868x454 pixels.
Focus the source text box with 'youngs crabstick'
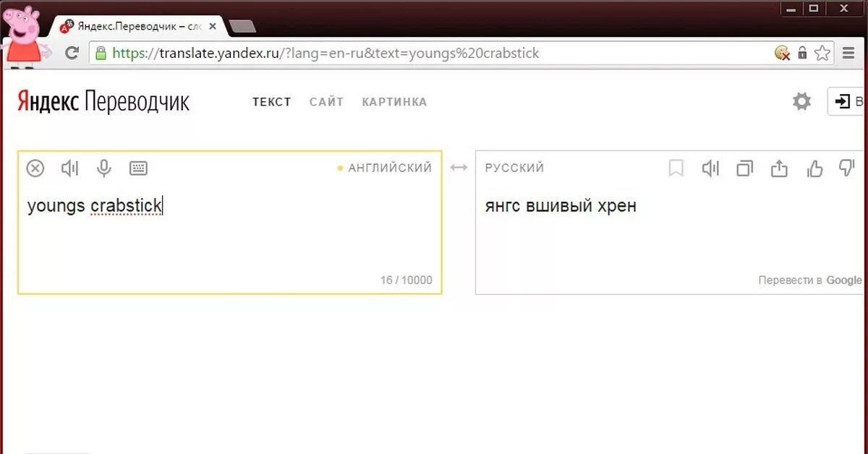230,223
